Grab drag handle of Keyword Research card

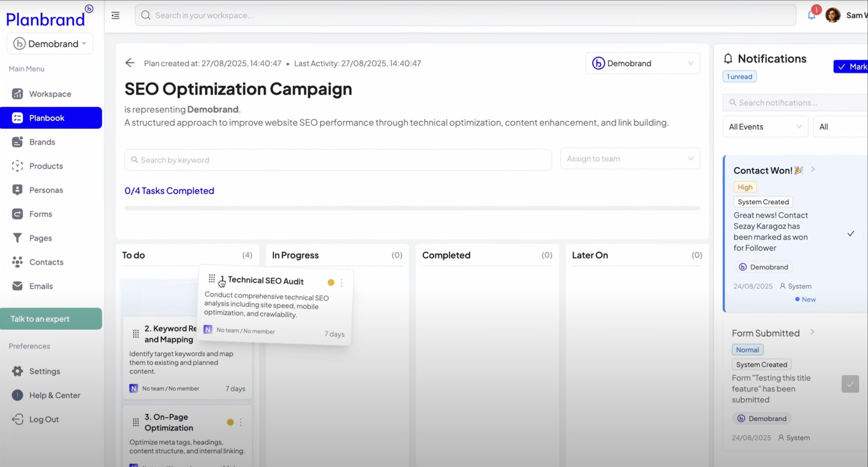coord(136,334)
